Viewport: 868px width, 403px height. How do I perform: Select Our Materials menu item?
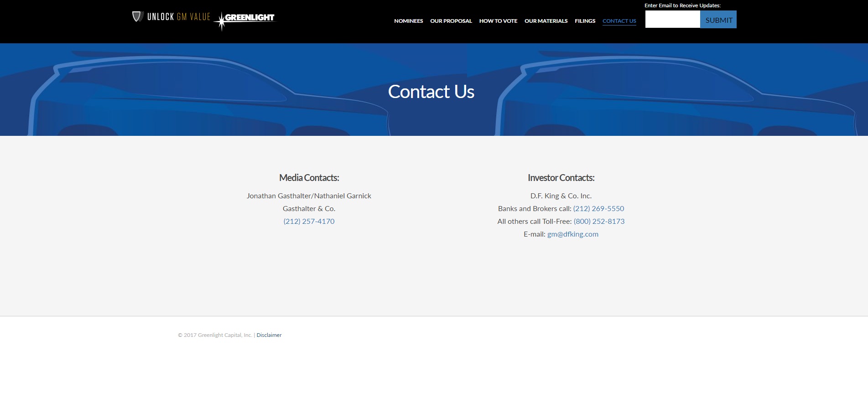pyautogui.click(x=546, y=21)
